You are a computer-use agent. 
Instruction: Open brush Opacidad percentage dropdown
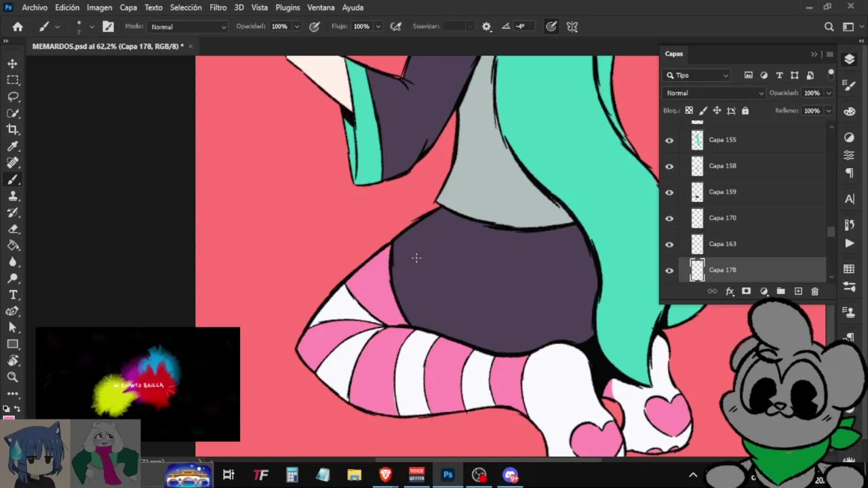(x=297, y=26)
